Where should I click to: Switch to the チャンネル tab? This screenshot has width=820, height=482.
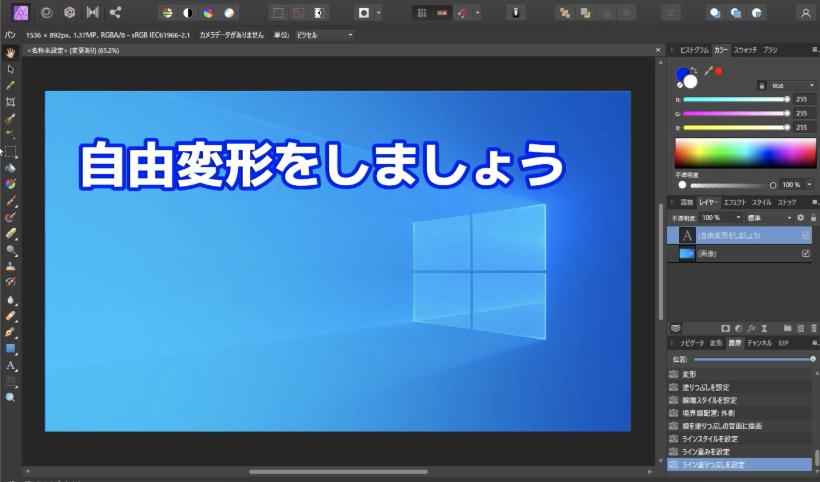tap(759, 343)
